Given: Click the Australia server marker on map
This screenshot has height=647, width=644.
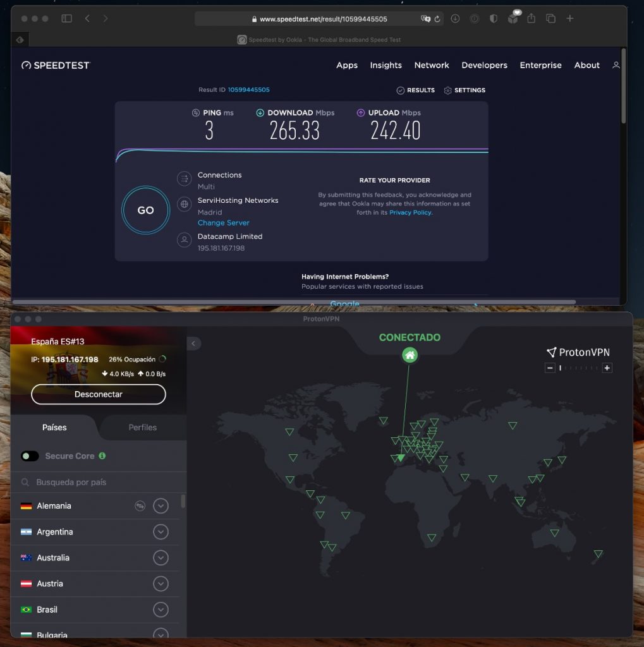Looking at the screenshot, I should tap(554, 533).
